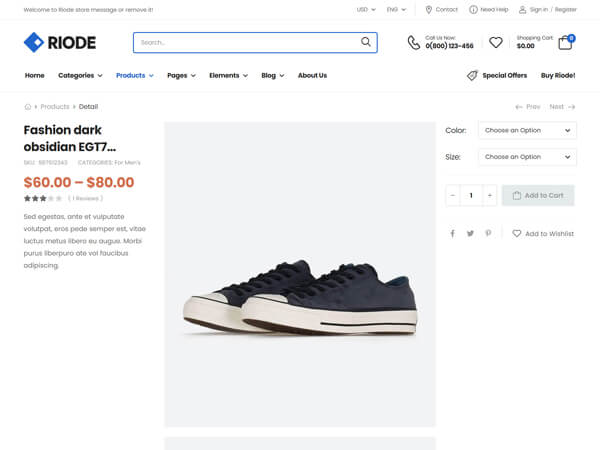Share product on Facebook
This screenshot has height=450, width=600.
(453, 233)
